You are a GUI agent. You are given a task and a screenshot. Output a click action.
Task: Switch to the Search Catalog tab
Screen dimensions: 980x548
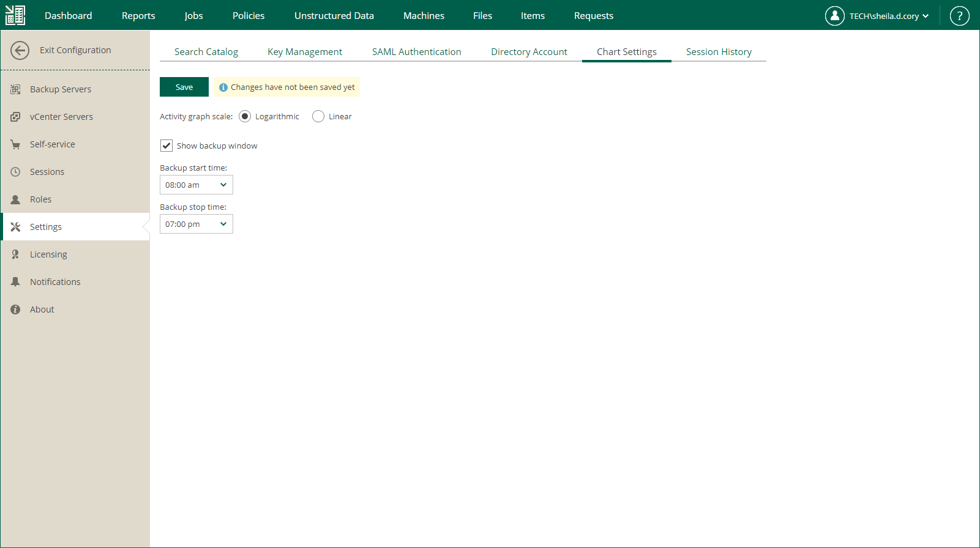tap(206, 52)
